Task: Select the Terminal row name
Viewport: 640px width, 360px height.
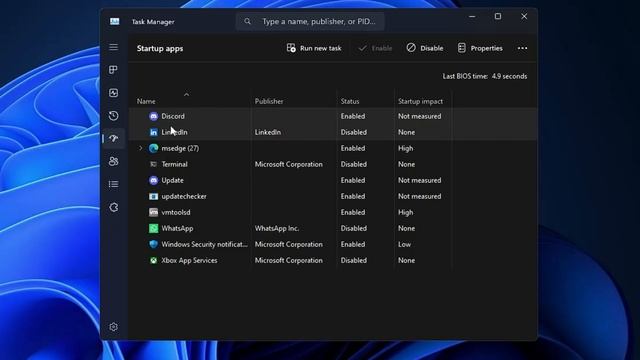Action: [174, 164]
